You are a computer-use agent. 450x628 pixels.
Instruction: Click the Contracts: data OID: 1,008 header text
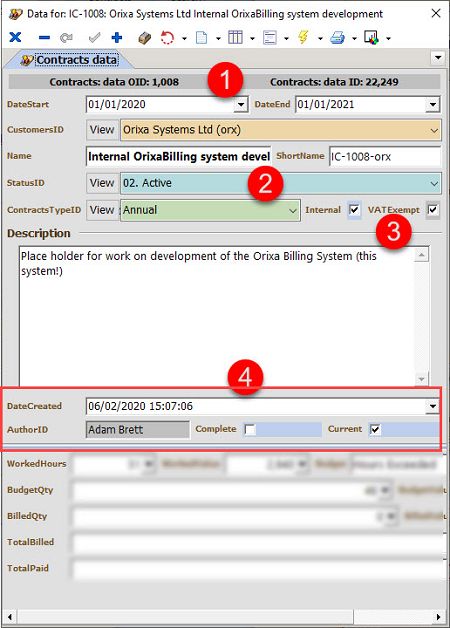(114, 82)
